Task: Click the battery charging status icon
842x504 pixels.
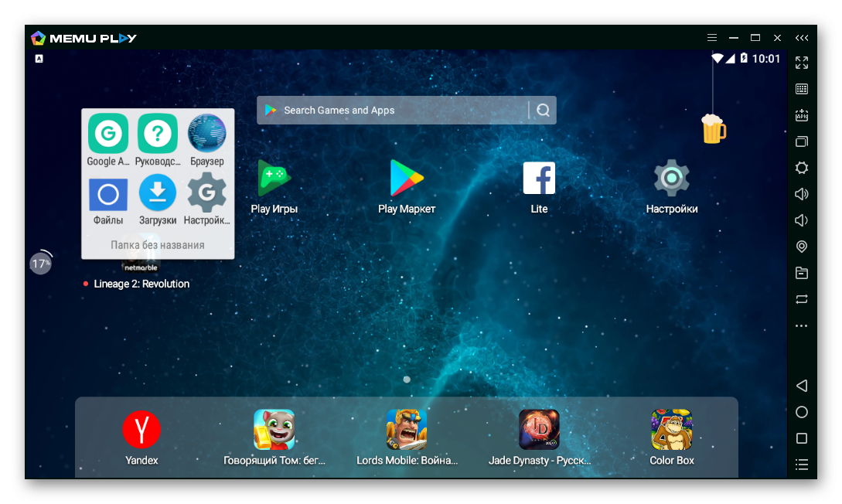Action: coord(744,58)
